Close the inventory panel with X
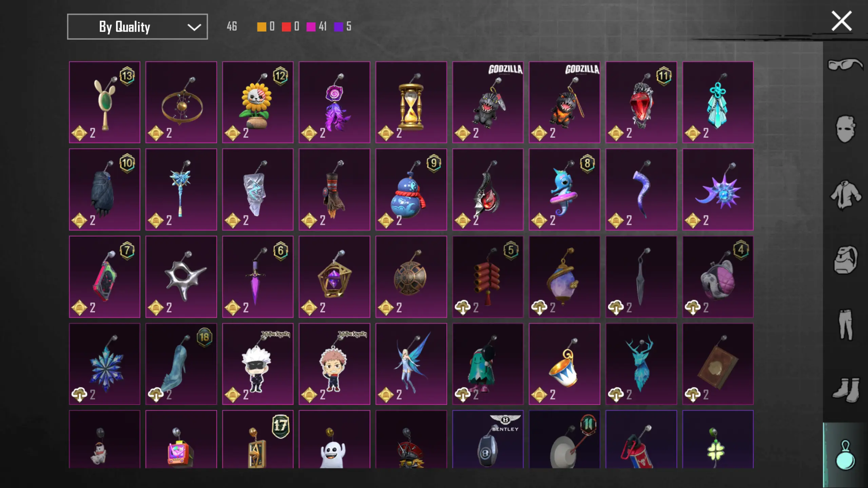 (x=842, y=21)
